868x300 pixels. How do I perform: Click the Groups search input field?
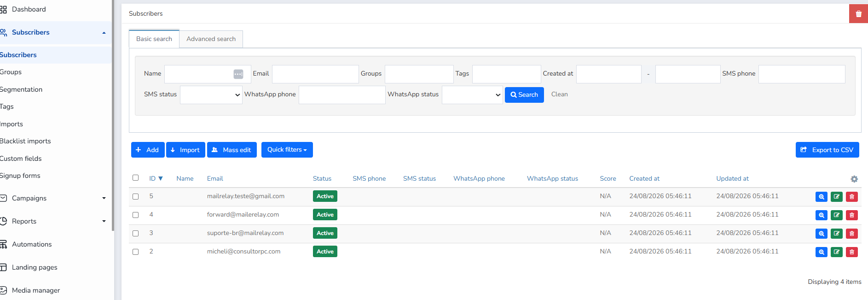pyautogui.click(x=419, y=74)
